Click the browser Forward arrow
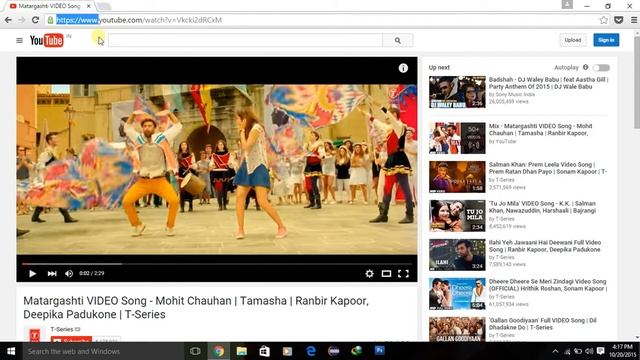This screenshot has width=640, height=360. click(x=22, y=20)
